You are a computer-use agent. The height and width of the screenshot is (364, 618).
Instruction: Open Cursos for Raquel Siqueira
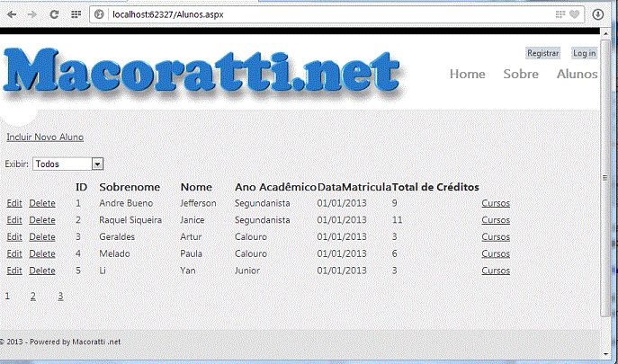[x=496, y=220]
